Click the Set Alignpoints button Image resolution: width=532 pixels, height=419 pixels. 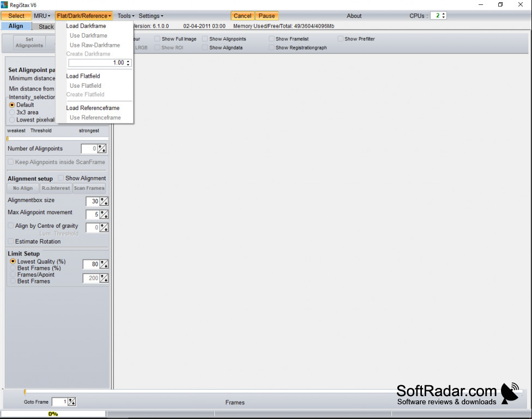tap(29, 42)
